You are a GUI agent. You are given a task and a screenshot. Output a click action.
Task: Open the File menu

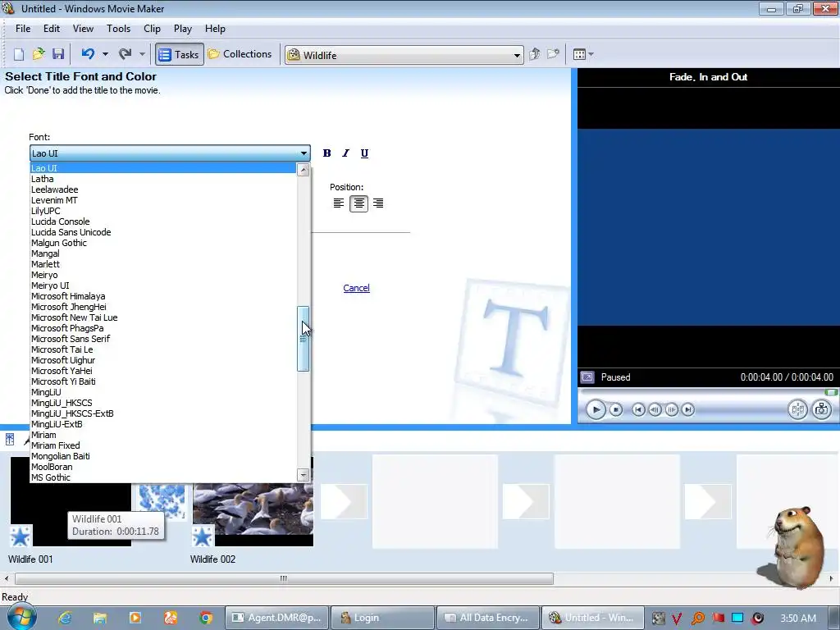click(x=23, y=29)
